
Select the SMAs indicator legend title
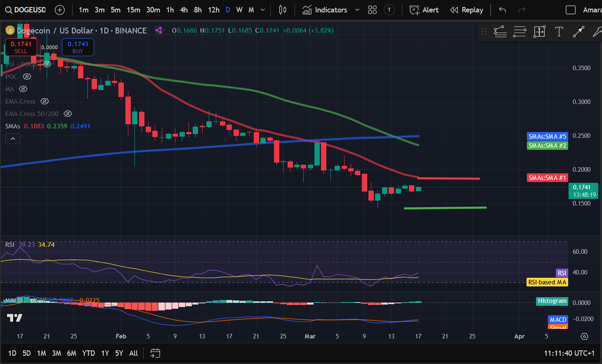click(x=13, y=126)
